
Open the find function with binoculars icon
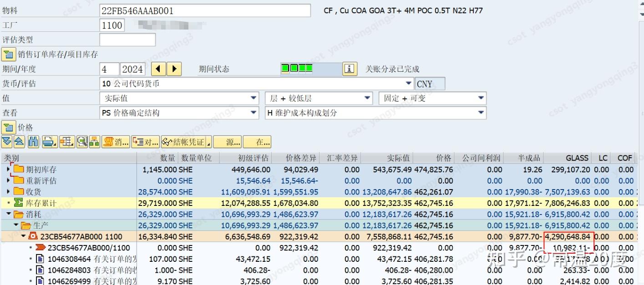(33, 142)
